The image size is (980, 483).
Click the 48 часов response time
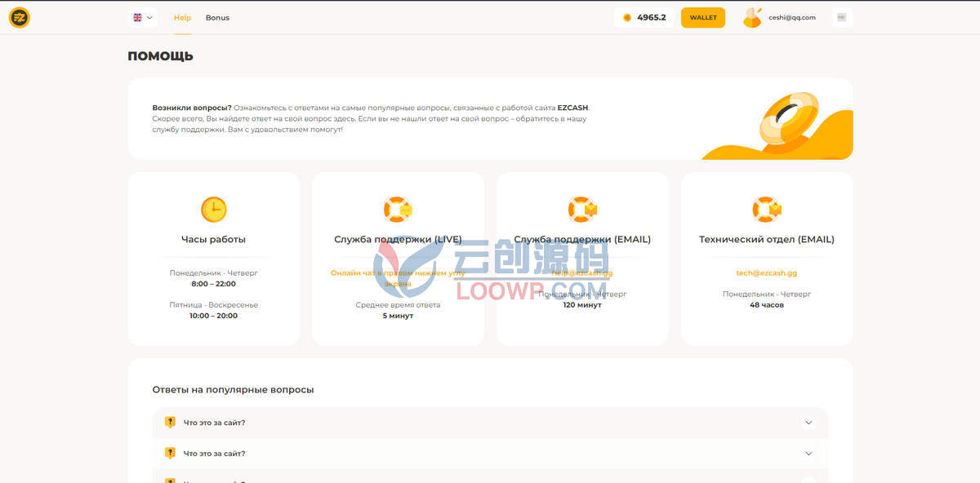click(x=767, y=305)
